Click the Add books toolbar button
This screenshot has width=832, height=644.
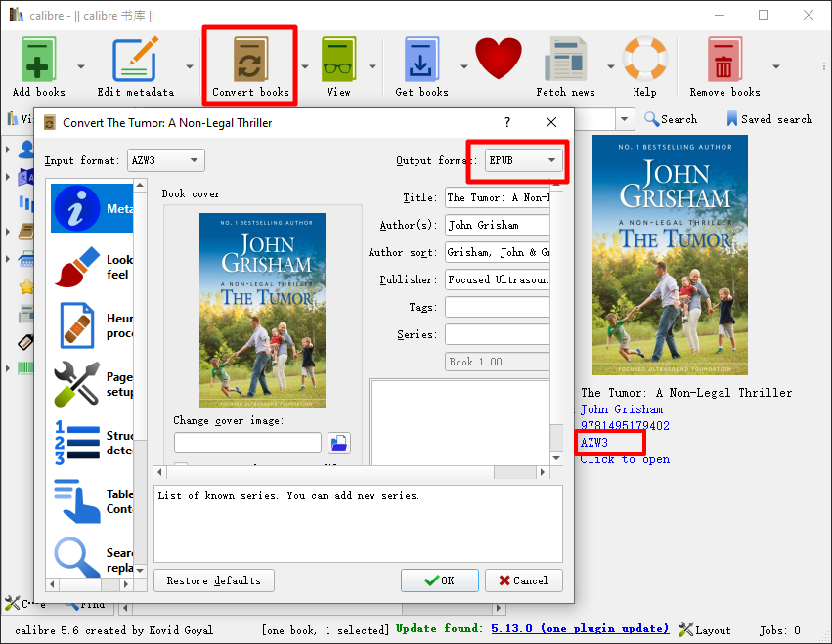coord(38,59)
